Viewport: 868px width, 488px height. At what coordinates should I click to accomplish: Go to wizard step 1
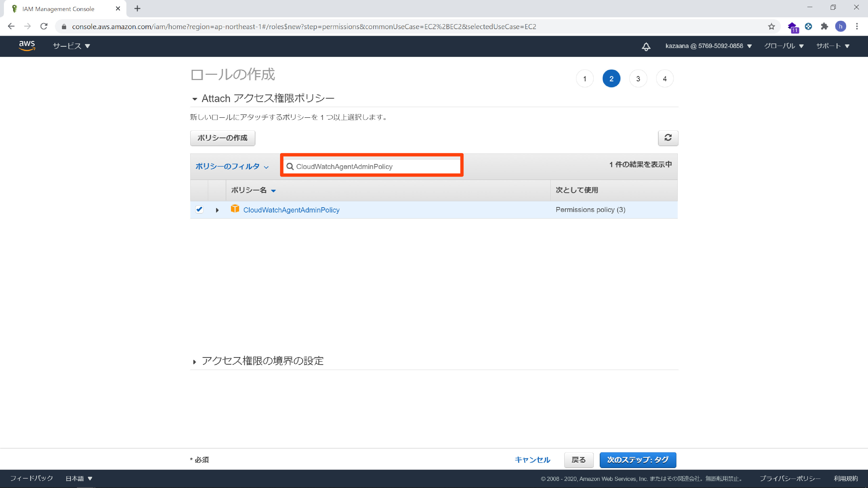pyautogui.click(x=585, y=78)
